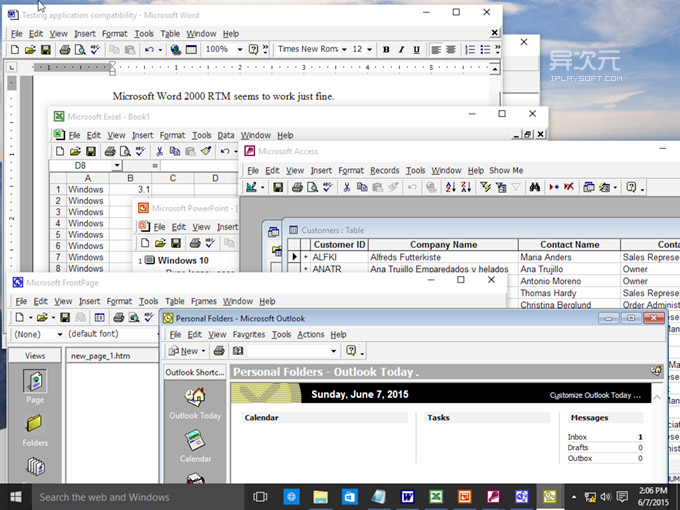The height and width of the screenshot is (510, 680).
Task: Click Customize Outlook Today link
Action: point(595,395)
